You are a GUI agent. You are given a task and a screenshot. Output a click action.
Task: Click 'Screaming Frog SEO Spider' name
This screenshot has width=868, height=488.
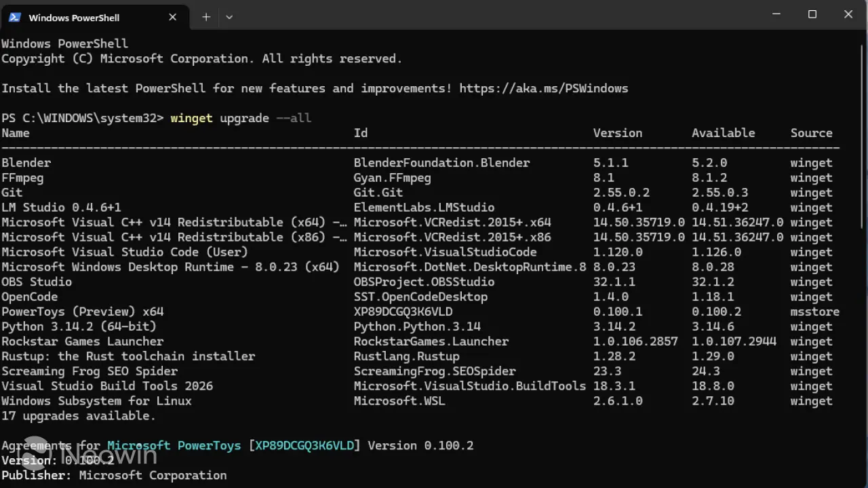pyautogui.click(x=90, y=372)
